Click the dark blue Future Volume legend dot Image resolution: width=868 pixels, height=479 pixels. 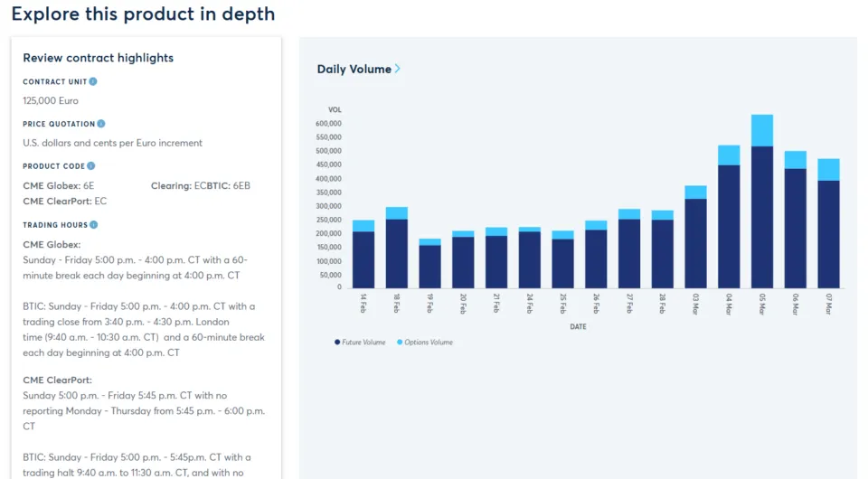pos(337,343)
